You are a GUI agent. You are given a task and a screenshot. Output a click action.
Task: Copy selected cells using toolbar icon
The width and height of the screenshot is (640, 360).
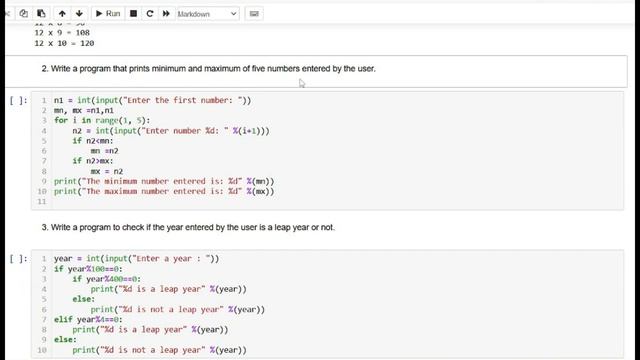24,13
